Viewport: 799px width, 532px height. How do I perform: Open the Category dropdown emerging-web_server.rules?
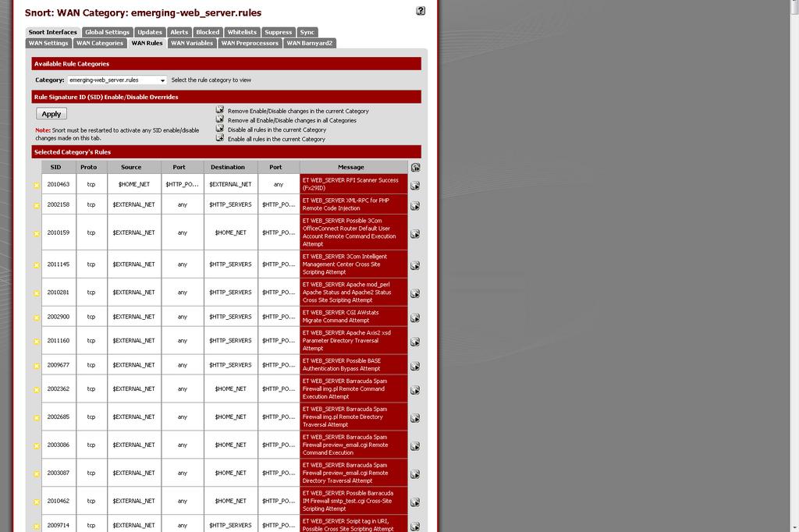117,80
